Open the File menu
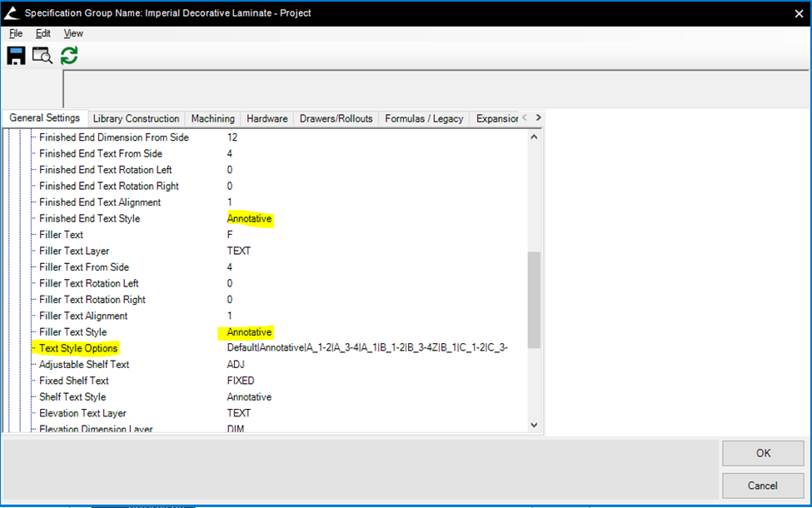This screenshot has height=508, width=812. tap(16, 33)
